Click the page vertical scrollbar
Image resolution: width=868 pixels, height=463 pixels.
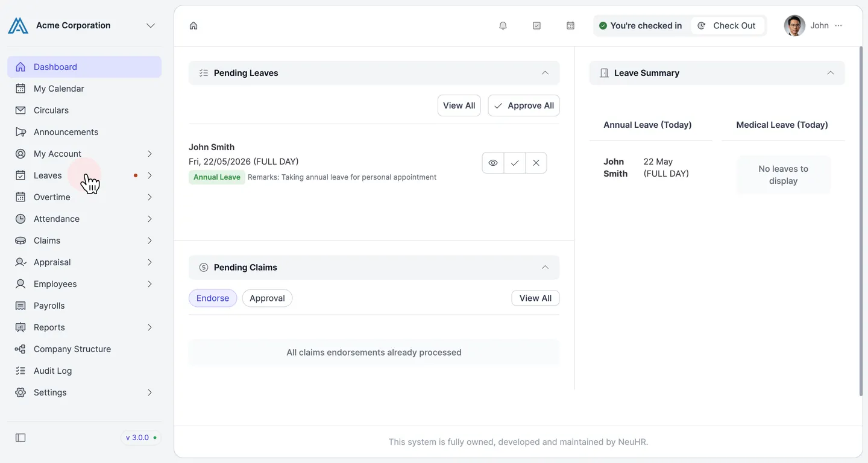click(x=861, y=221)
